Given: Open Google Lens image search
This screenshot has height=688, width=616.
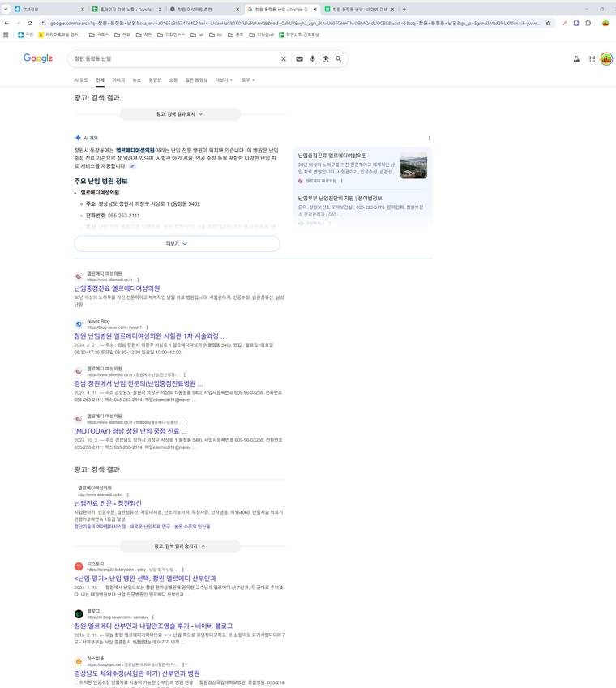Looking at the screenshot, I should 326,59.
